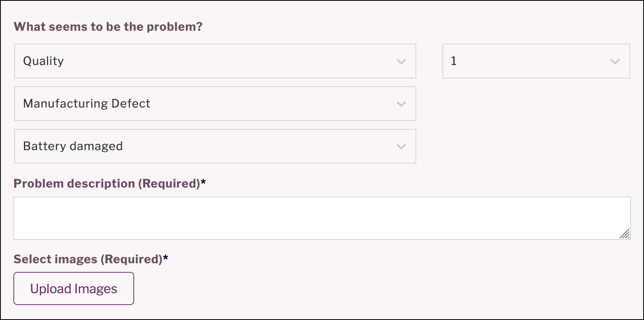Viewport: 644px width, 320px height.
Task: Click the chevron on the Quality dropdown
Action: (x=401, y=61)
